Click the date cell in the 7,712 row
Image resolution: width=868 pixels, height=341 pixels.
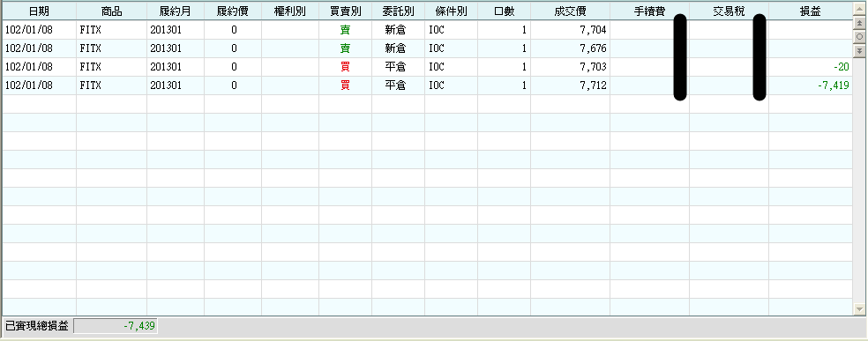tap(40, 85)
